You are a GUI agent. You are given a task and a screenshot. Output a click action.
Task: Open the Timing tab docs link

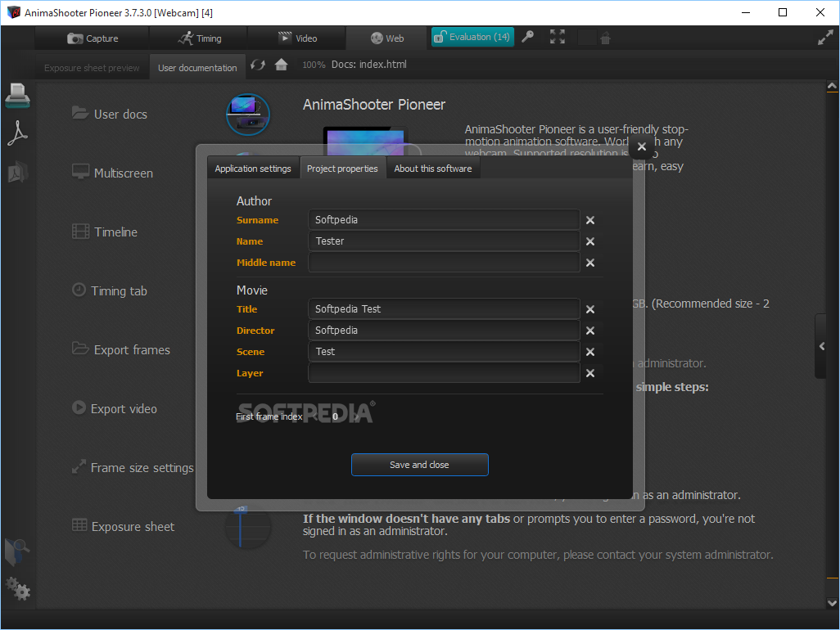pos(109,290)
